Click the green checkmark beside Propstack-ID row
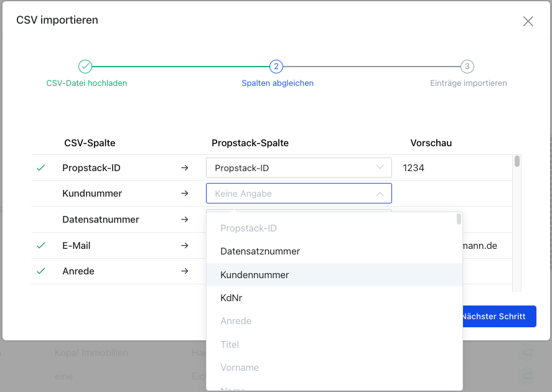The image size is (552, 392). tap(41, 168)
